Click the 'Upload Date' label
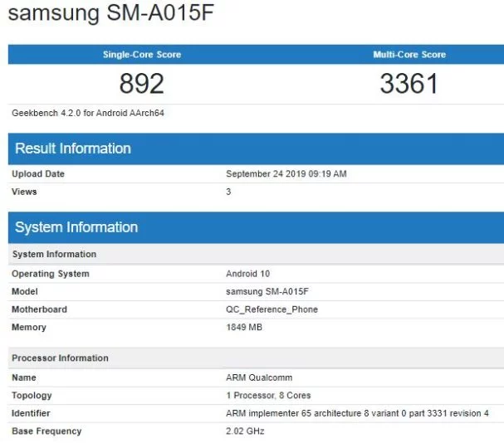 pyautogui.click(x=38, y=173)
